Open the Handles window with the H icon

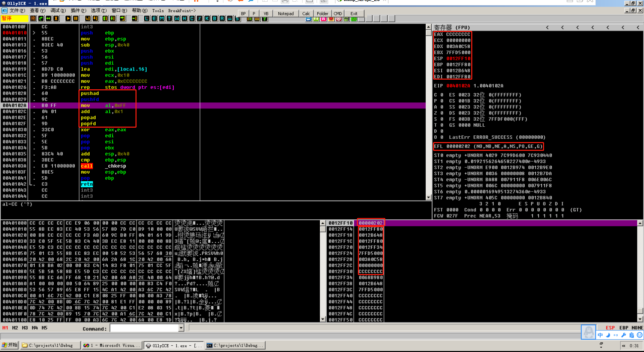(x=184, y=18)
